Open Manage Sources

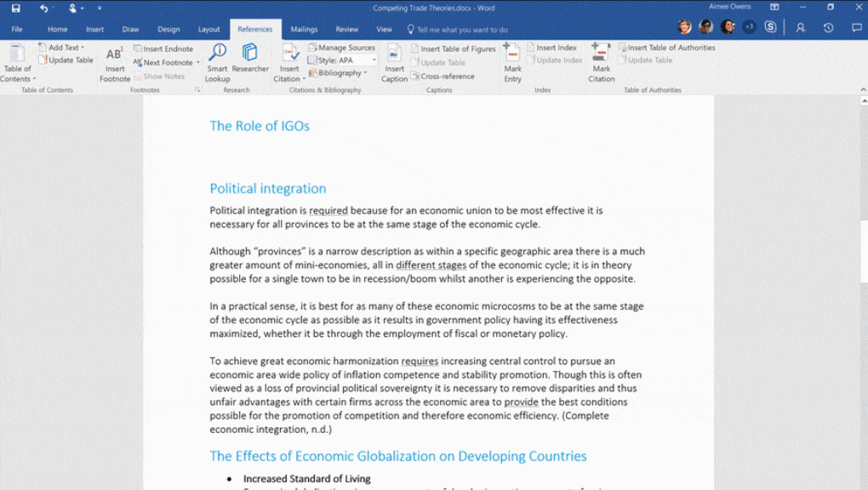click(341, 48)
